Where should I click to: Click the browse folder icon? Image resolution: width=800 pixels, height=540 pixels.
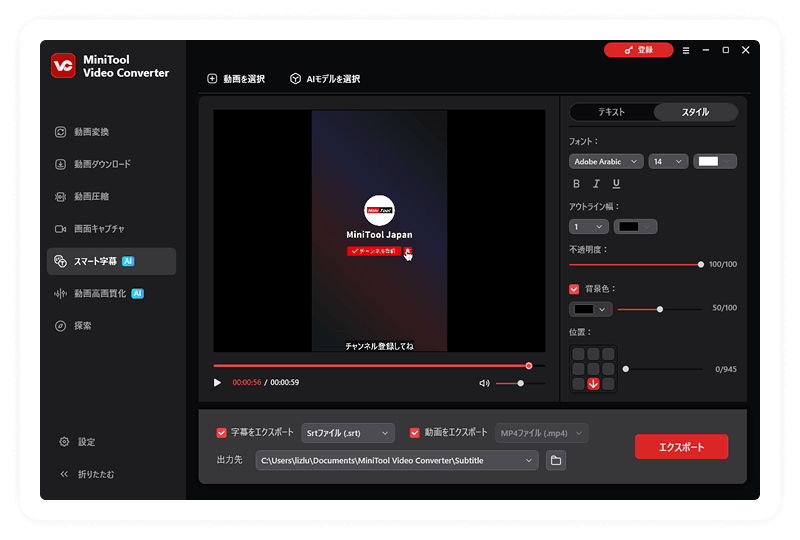[x=556, y=460]
